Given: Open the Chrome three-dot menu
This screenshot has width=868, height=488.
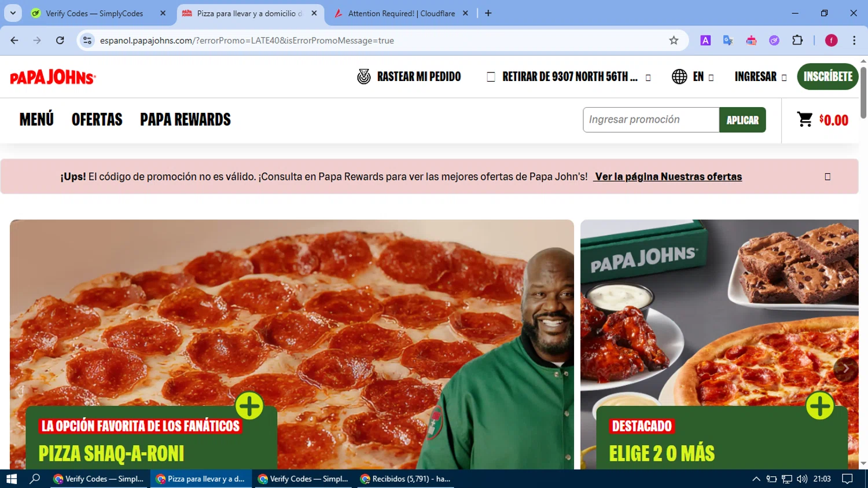Looking at the screenshot, I should coord(854,40).
